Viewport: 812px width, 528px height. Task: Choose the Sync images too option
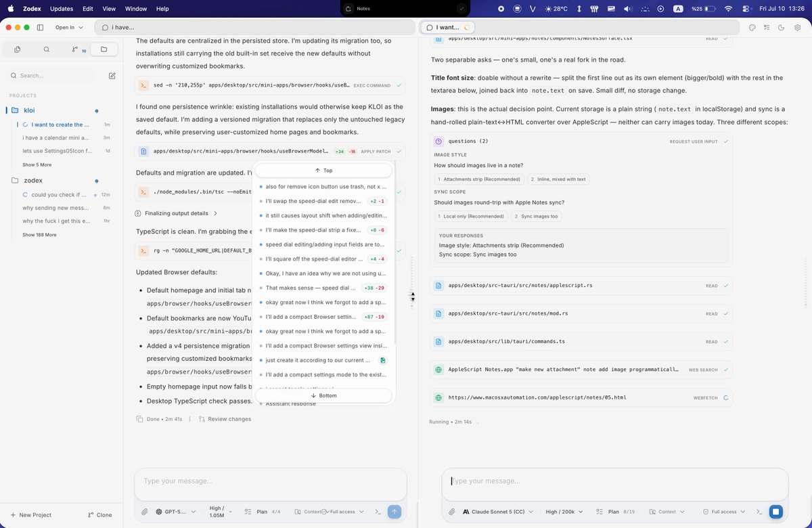click(536, 217)
